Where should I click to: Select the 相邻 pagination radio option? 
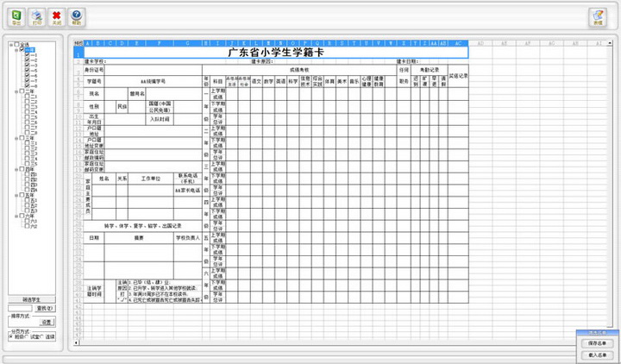click(x=10, y=336)
